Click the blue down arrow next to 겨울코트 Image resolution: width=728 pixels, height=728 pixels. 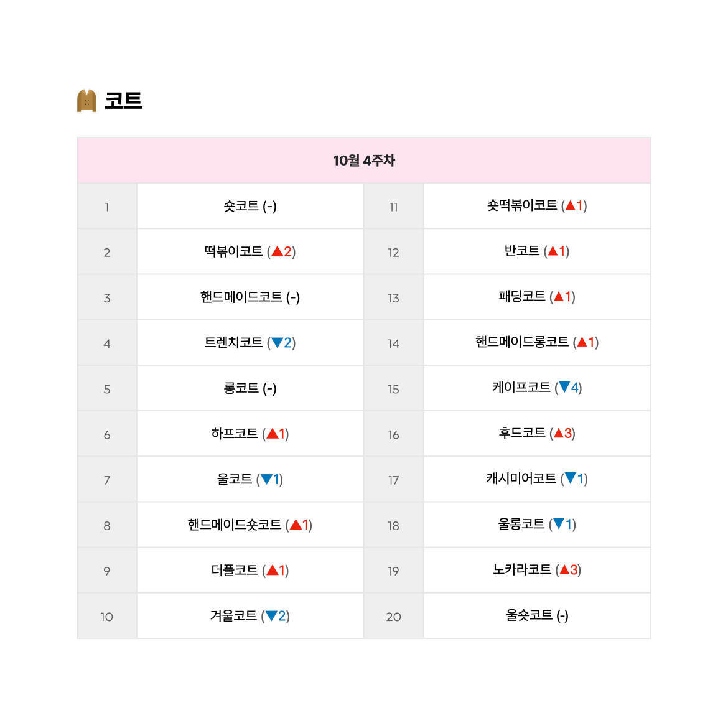click(271, 616)
